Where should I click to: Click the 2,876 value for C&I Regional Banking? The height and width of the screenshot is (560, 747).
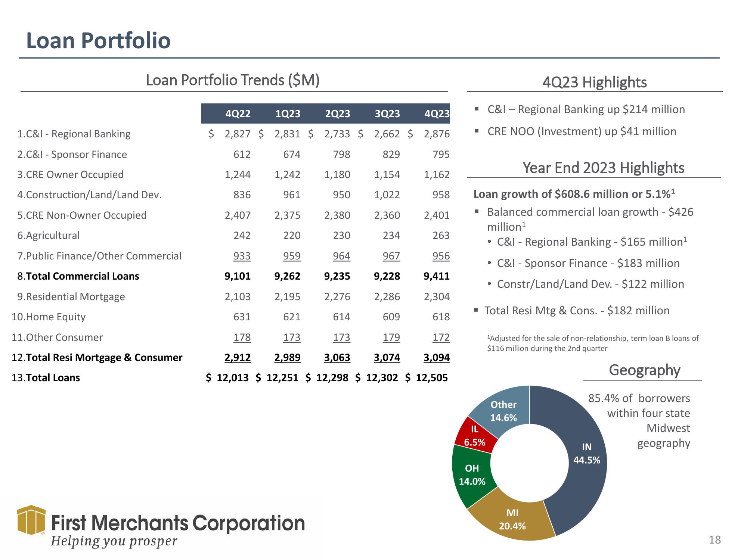coord(437,134)
